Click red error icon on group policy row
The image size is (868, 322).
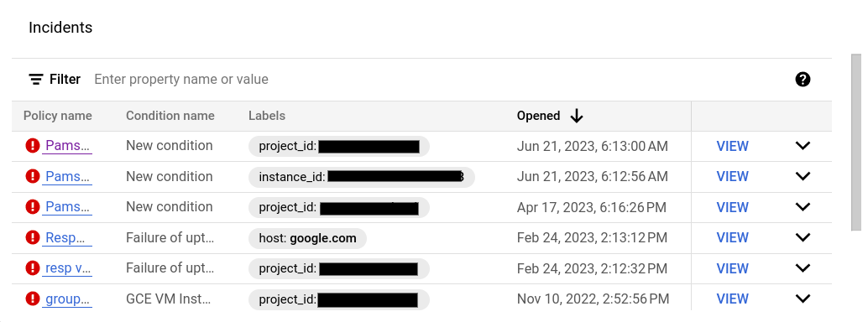33,299
